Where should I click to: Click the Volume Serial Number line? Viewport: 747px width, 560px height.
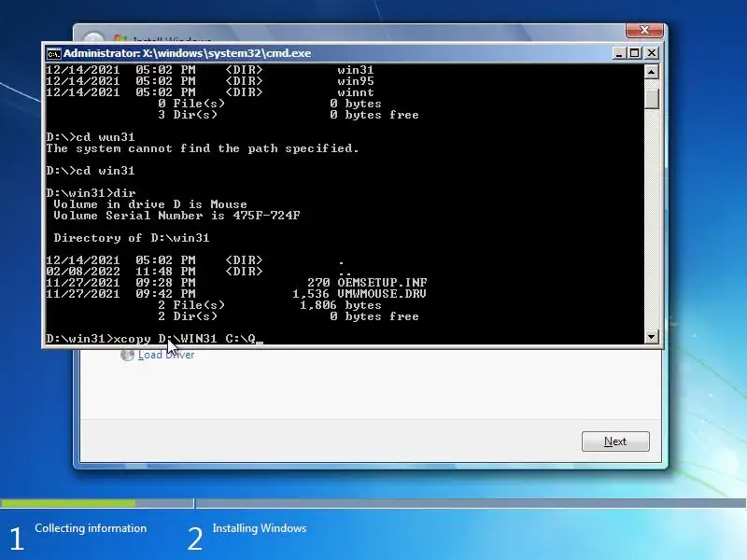tap(176, 216)
